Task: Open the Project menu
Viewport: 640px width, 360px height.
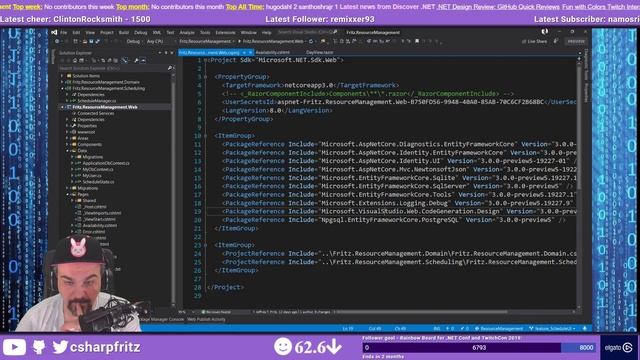Action: 107,32
